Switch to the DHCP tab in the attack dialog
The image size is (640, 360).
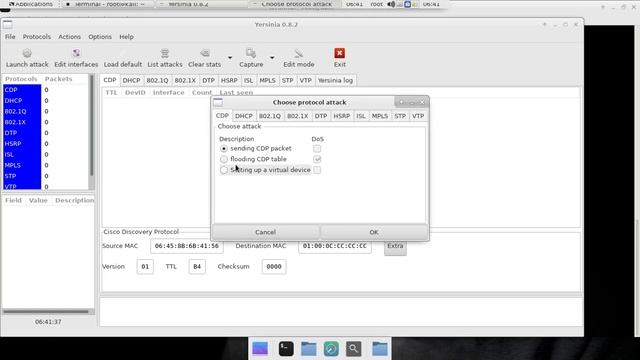tap(244, 116)
